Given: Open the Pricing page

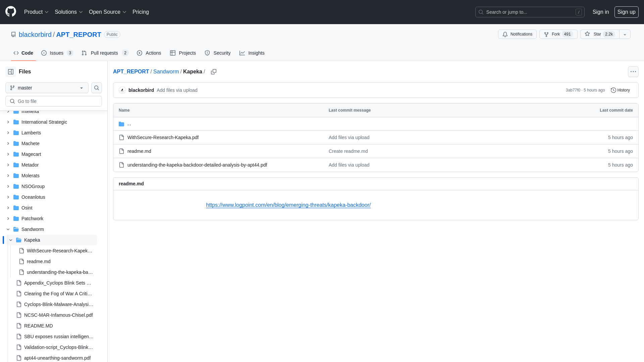Looking at the screenshot, I should coord(141,12).
